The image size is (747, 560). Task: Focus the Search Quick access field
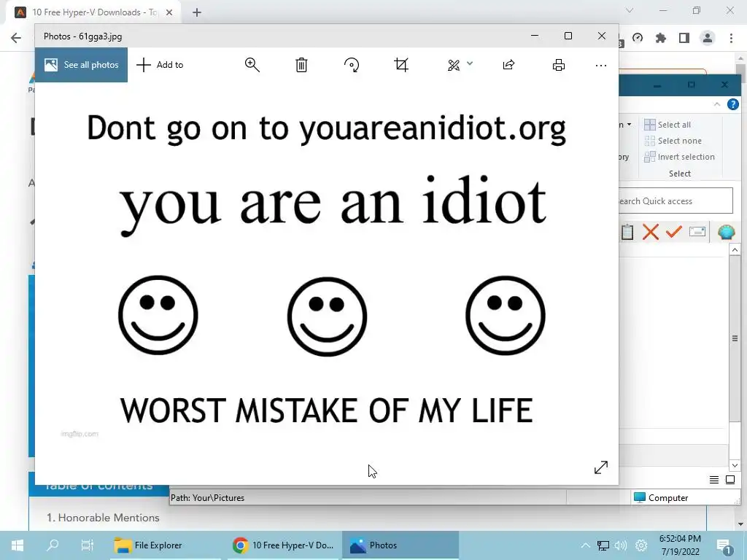[676, 201]
